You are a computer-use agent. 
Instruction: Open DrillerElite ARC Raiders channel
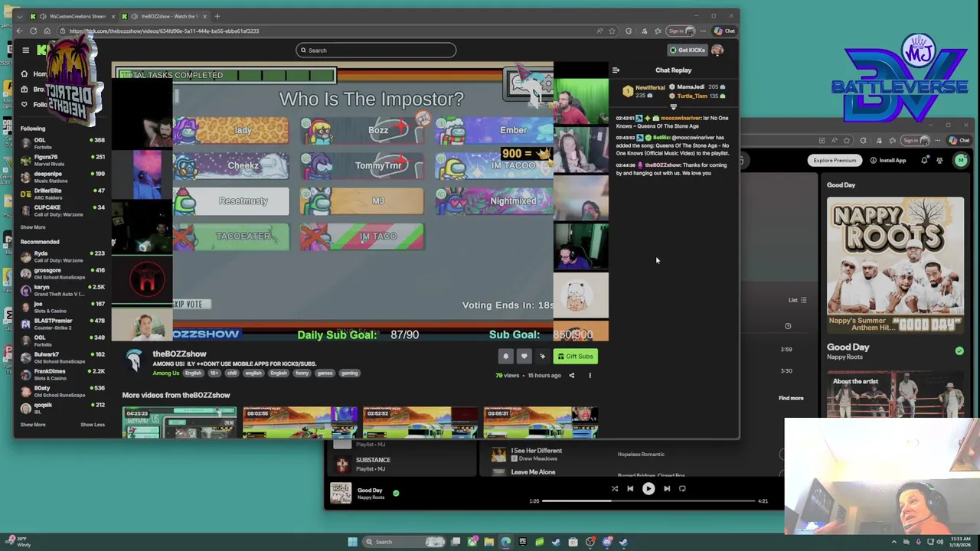pos(63,194)
